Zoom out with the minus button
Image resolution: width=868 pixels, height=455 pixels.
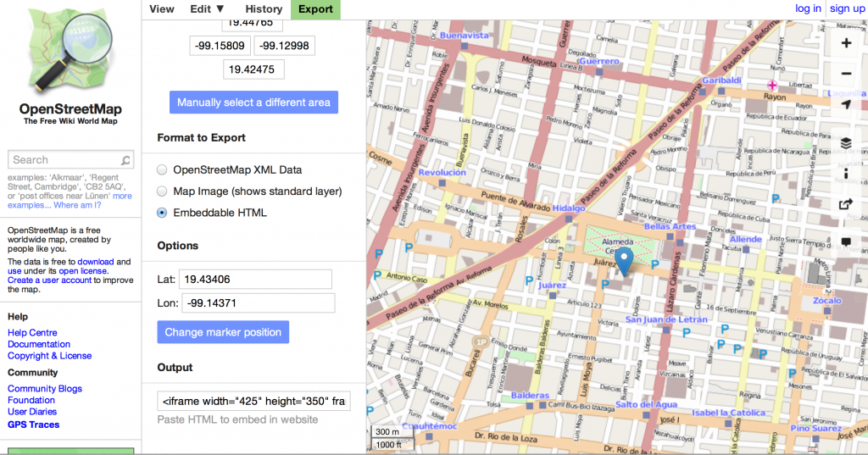click(x=846, y=74)
